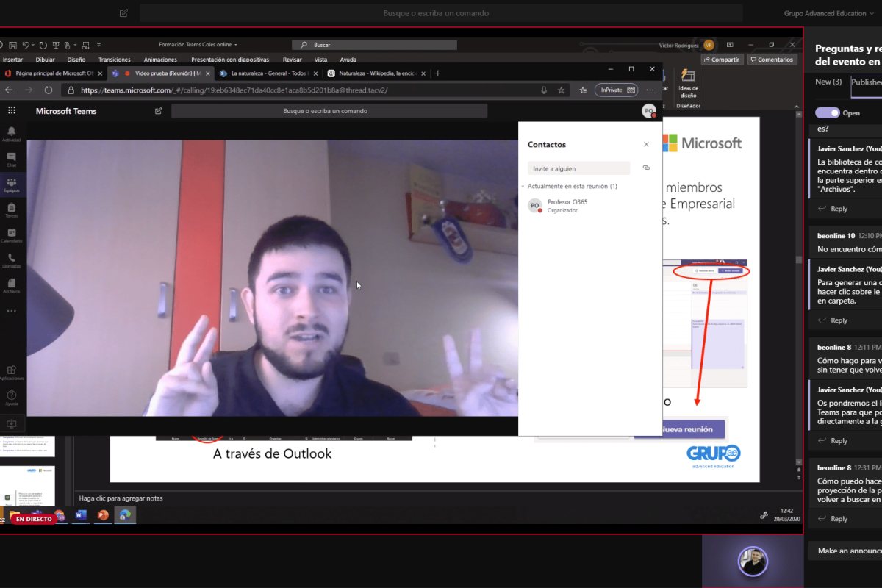Open Edge from the taskbar
The image size is (882, 588).
tap(125, 514)
